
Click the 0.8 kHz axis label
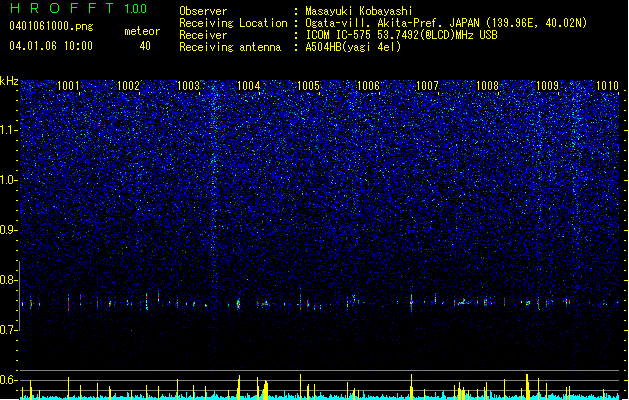(x=8, y=280)
